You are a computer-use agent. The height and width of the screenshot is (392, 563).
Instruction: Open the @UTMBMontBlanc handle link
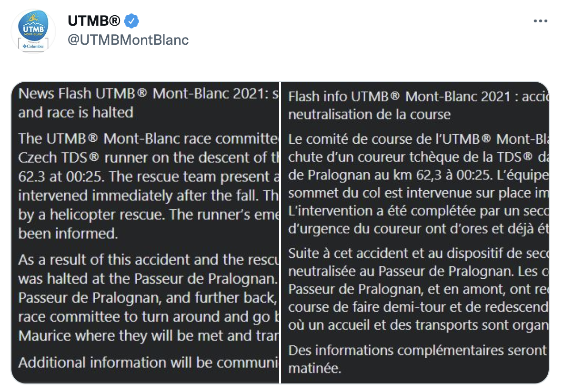[128, 40]
